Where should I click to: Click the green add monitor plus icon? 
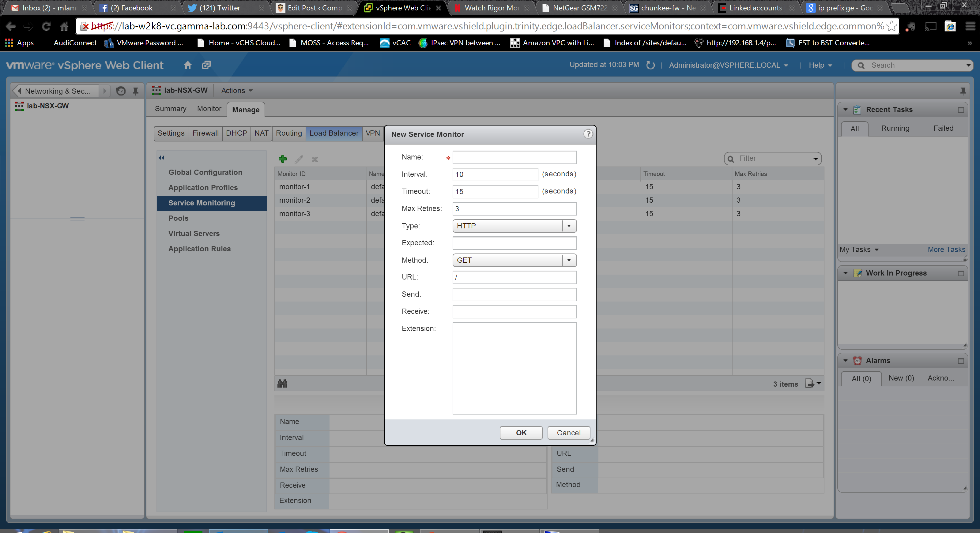[283, 159]
